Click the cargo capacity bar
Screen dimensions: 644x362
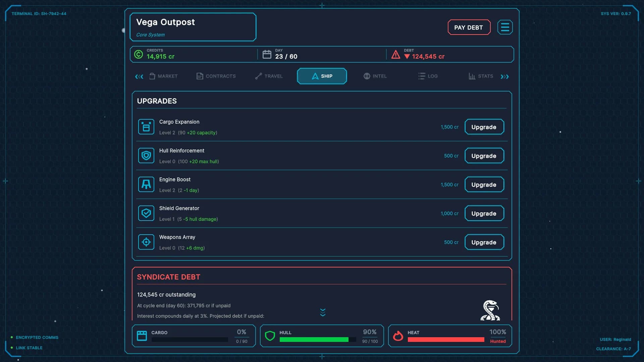coord(190,340)
